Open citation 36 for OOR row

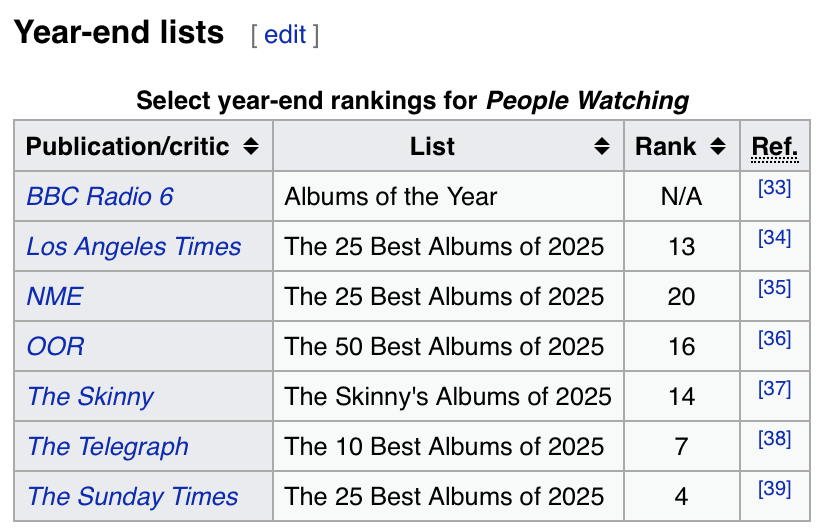[x=774, y=338]
